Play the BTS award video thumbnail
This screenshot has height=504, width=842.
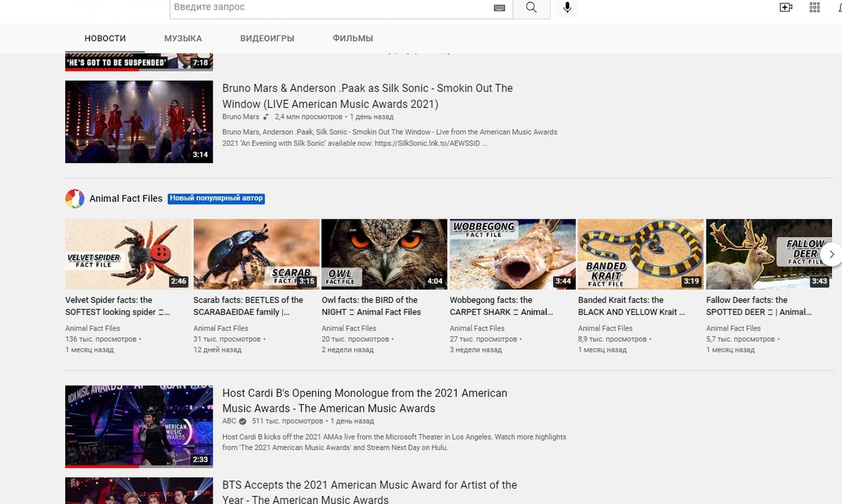pos(139,491)
